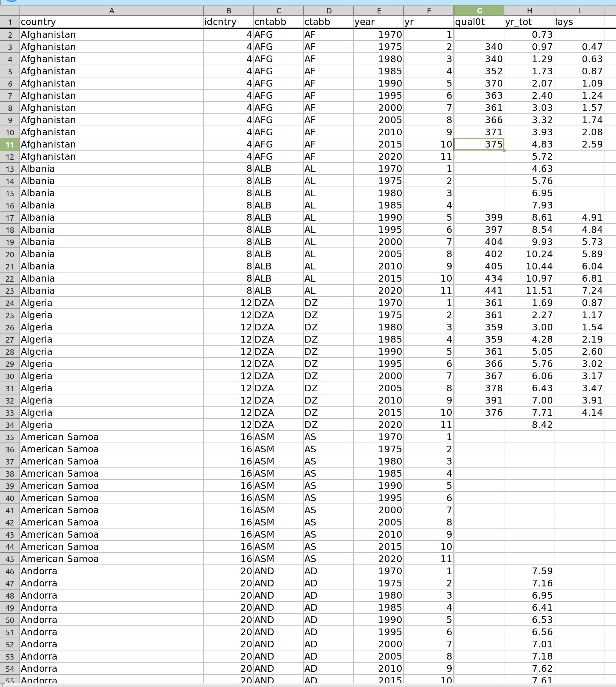Select row 35 header
The width and height of the screenshot is (616, 687).
pos(10,437)
